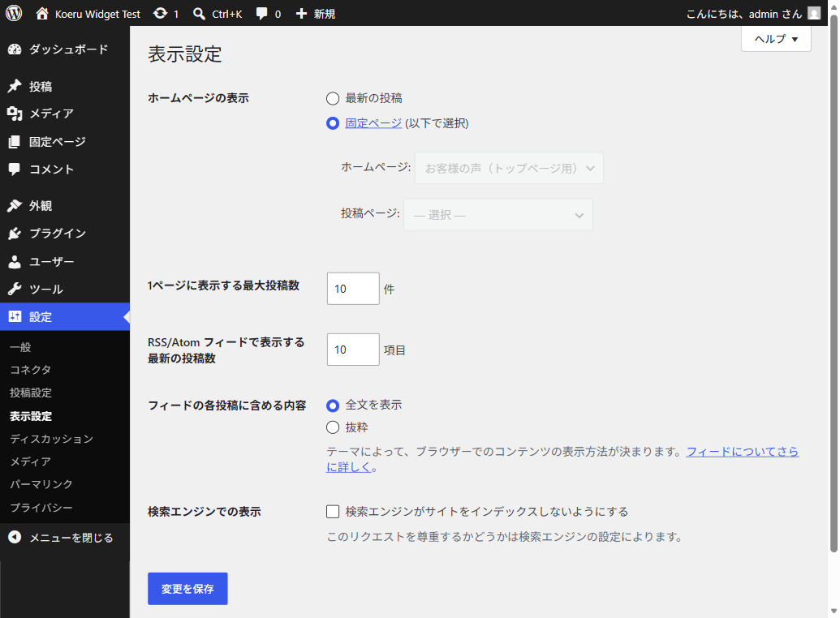Open the ディスカッション submenu item
This screenshot has width=840, height=618.
(x=51, y=439)
